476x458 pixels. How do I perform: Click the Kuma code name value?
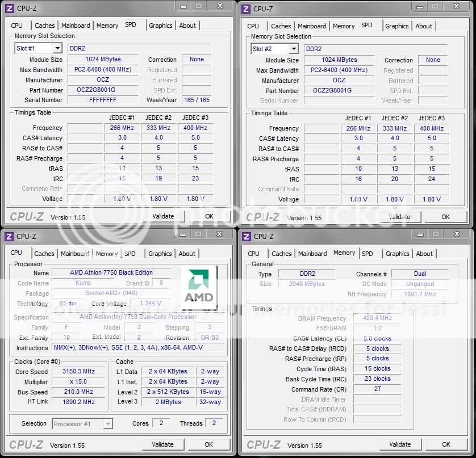83,283
